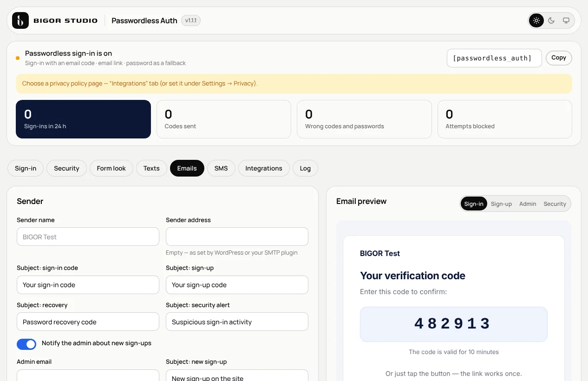
Task: Open the Security settings tab
Action: click(66, 168)
